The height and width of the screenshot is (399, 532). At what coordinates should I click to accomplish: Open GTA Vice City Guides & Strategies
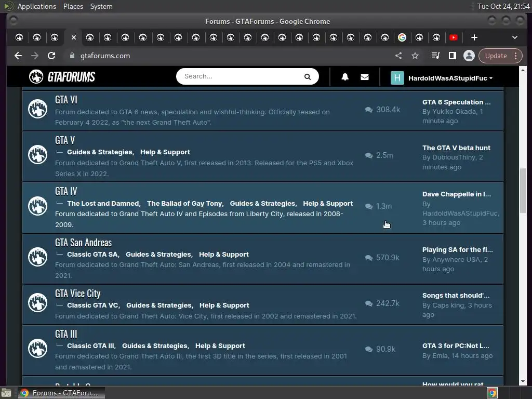[159, 305]
